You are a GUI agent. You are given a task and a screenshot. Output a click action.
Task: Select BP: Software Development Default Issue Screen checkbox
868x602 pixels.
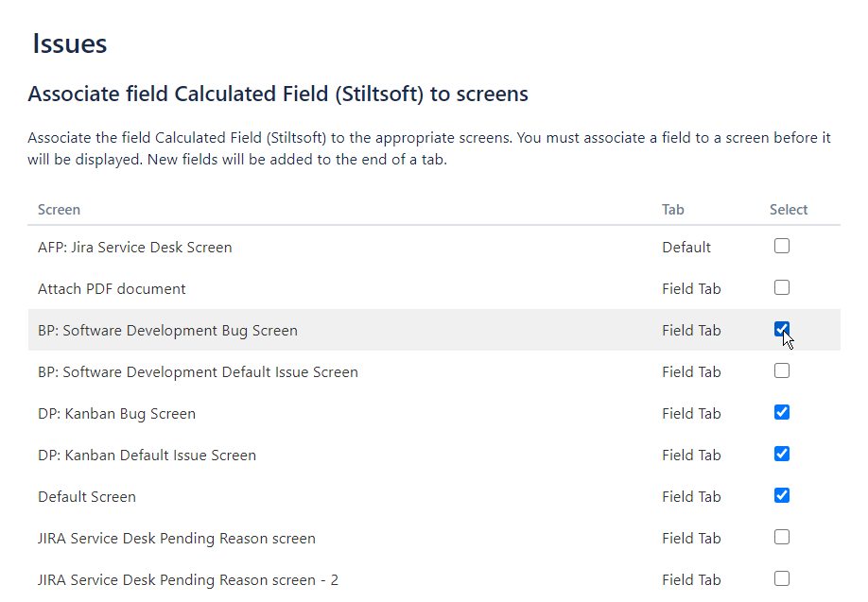point(781,371)
